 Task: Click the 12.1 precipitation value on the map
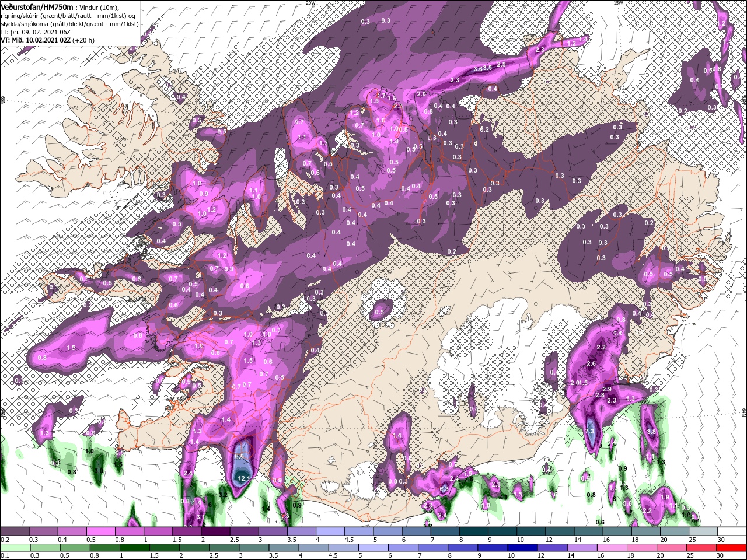point(244,479)
